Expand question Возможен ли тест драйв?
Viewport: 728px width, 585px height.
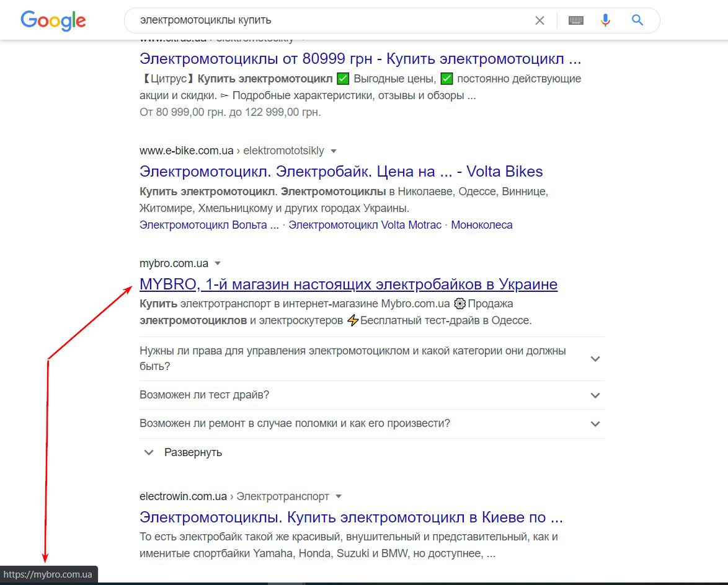(372, 395)
